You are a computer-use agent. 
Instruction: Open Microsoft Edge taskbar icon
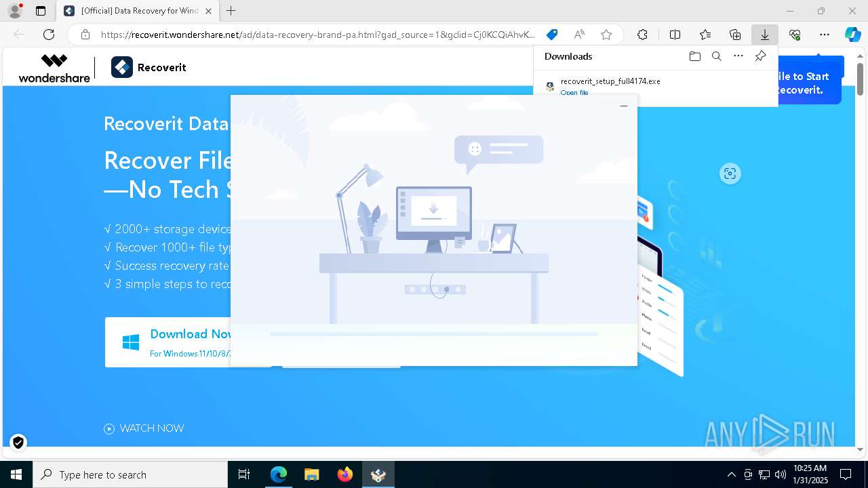(x=279, y=474)
